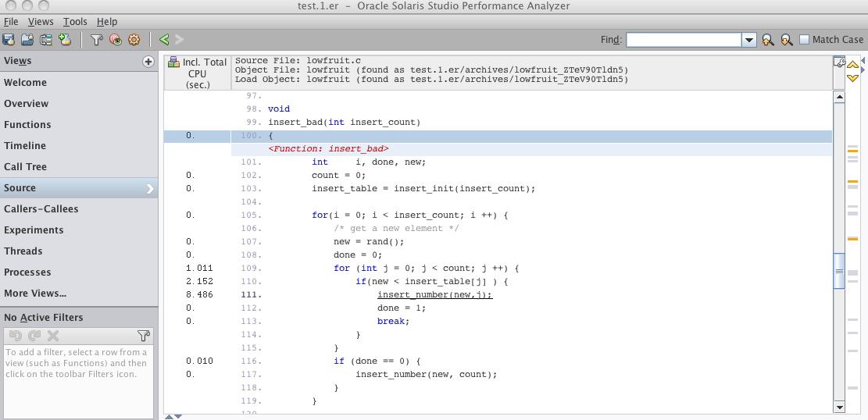This screenshot has height=420, width=868.
Task: Open the Find field dropdown arrow
Action: coord(749,40)
